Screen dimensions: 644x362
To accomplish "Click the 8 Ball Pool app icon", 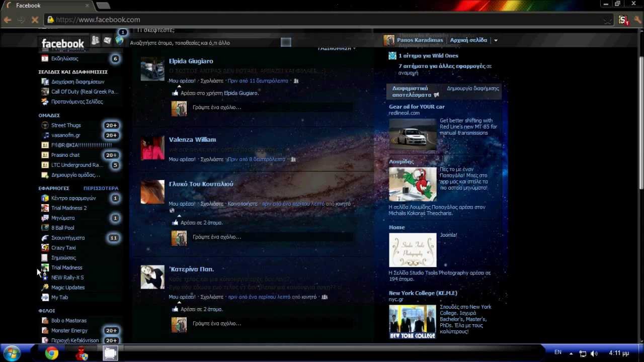I will [45, 228].
